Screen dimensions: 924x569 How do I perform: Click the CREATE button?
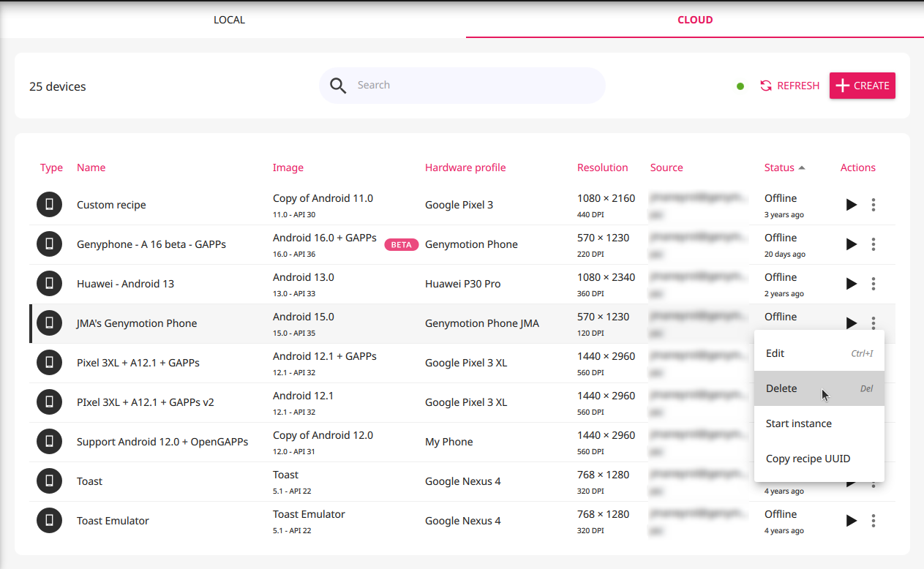[863, 86]
